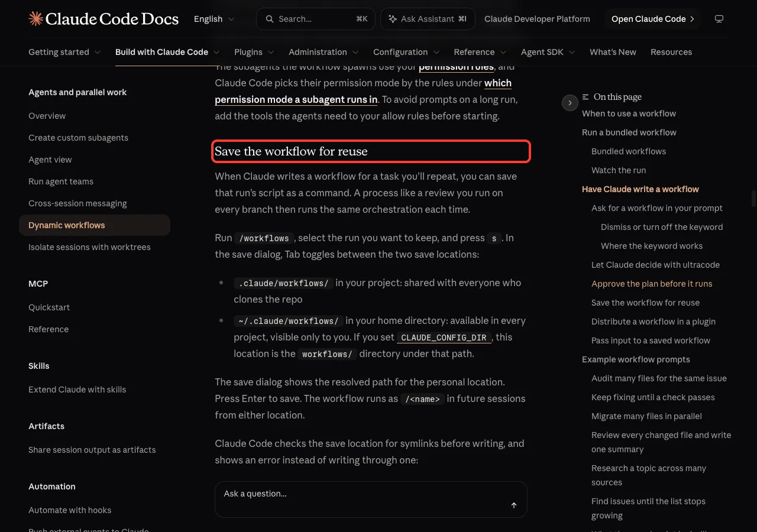The width and height of the screenshot is (757, 532).
Task: Click the Claude Code Docs starburst logo
Action: click(x=35, y=19)
